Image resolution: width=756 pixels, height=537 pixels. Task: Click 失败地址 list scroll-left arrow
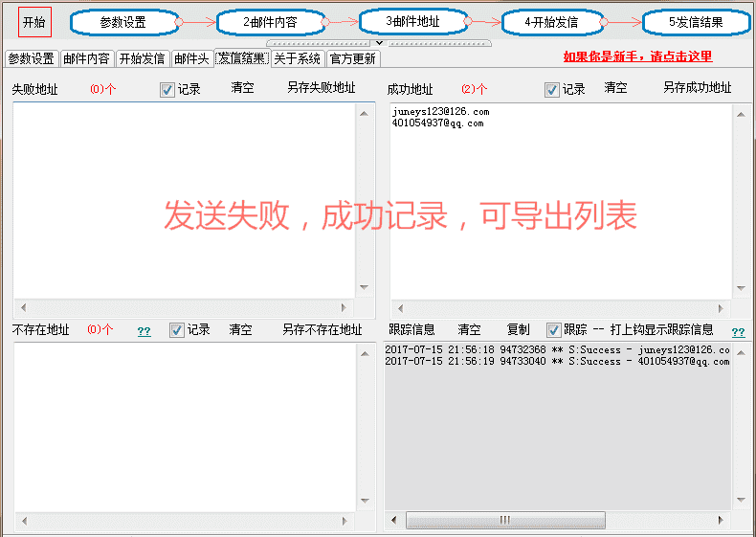(x=23, y=307)
